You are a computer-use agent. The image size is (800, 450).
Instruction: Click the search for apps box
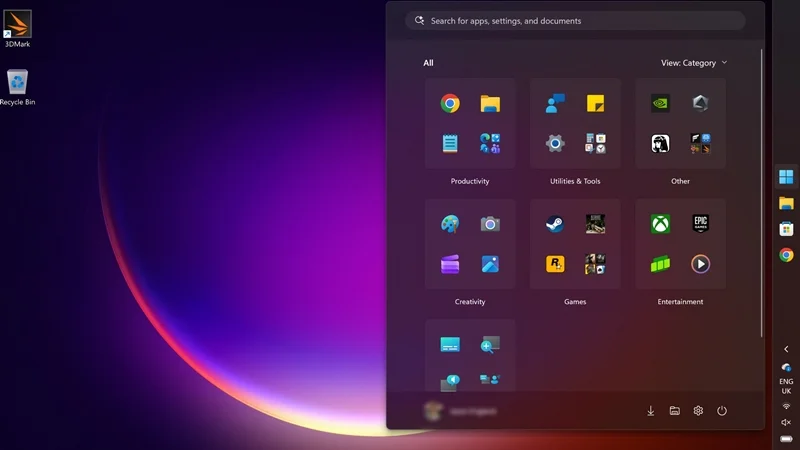click(575, 21)
